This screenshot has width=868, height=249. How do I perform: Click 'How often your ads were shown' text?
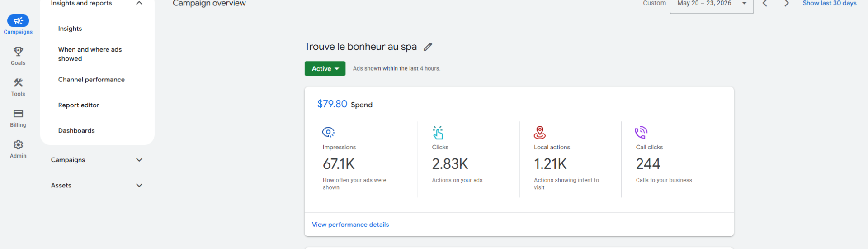354,184
